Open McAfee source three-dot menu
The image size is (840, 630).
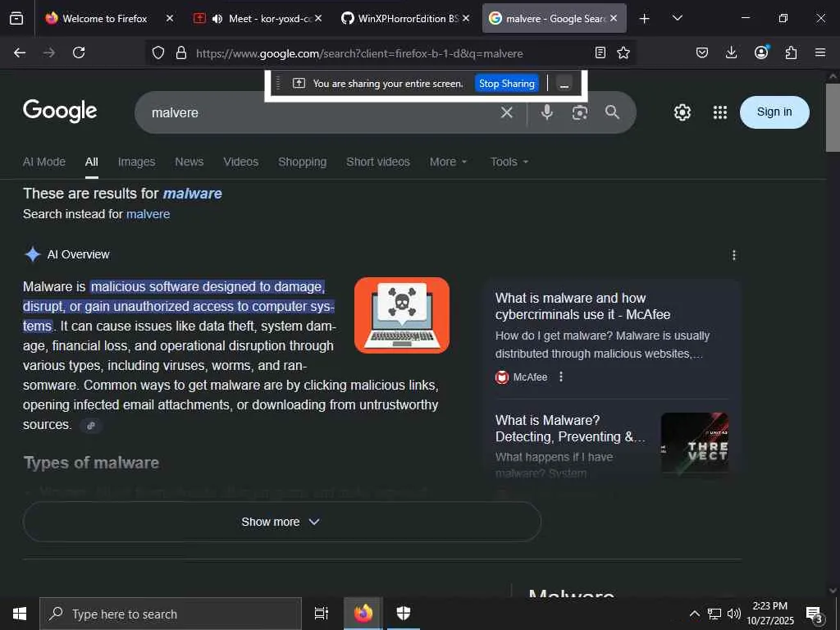pos(561,377)
